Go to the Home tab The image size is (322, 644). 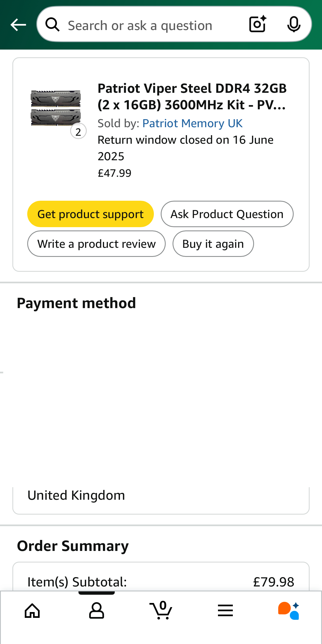point(32,611)
